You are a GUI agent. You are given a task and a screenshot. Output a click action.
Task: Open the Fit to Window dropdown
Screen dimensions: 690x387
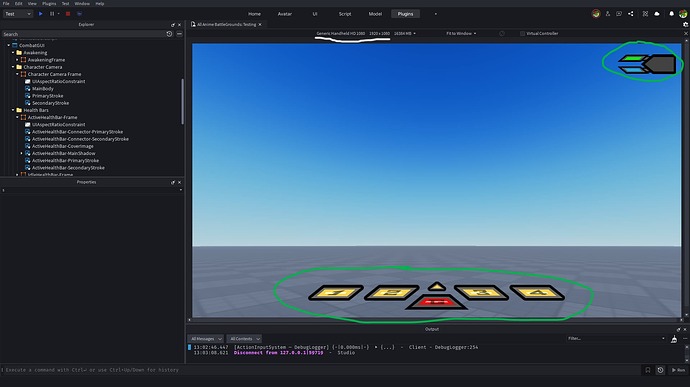pos(461,33)
